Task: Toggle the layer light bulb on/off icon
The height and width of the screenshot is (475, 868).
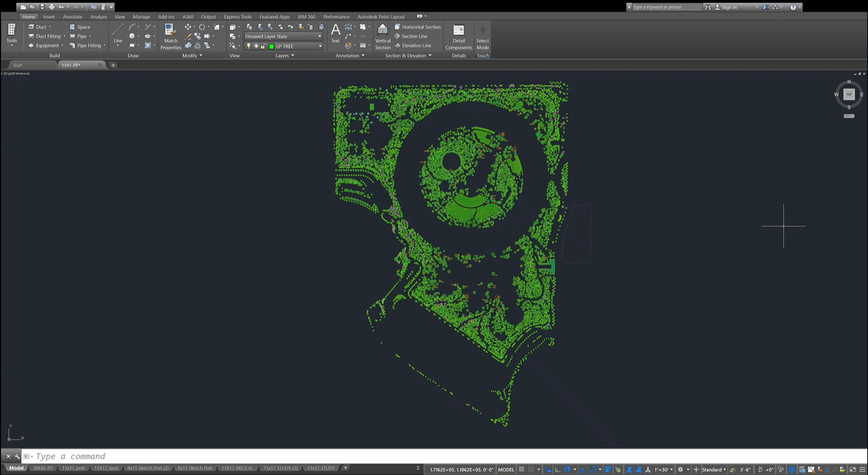Action: pos(249,46)
